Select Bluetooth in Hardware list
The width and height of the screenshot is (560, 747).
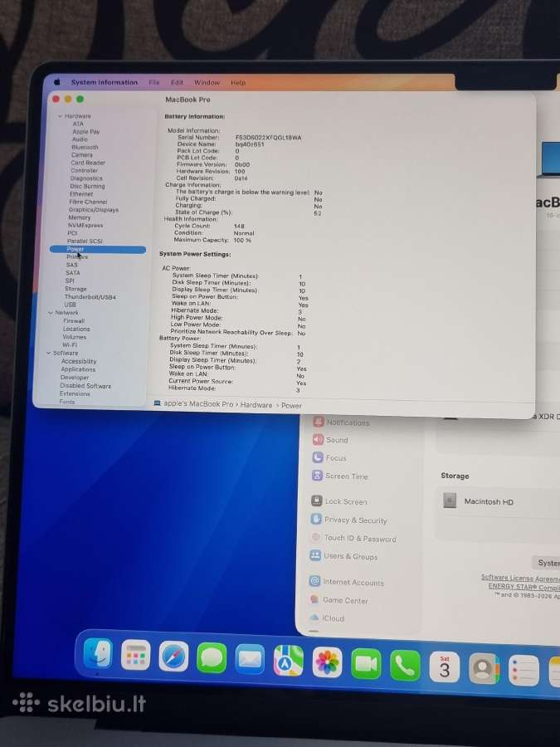tap(85, 147)
